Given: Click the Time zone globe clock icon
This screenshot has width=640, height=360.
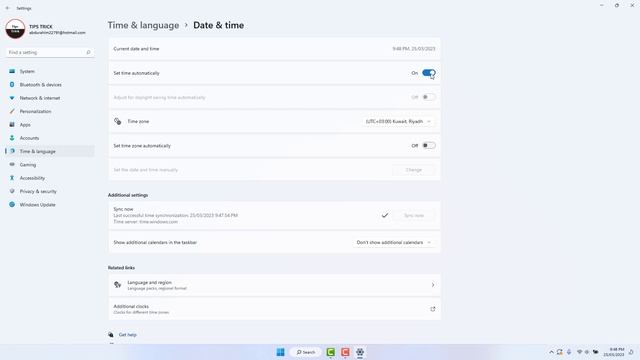Looking at the screenshot, I should point(118,121).
